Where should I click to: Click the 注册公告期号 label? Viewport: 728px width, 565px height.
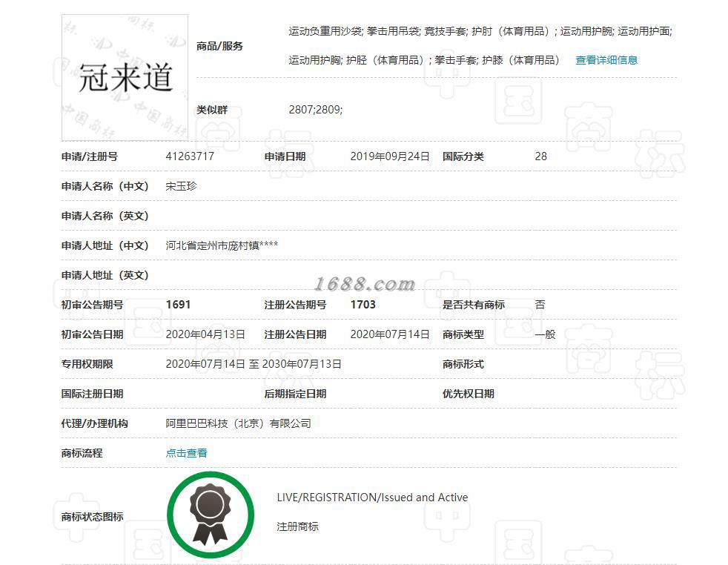295,305
